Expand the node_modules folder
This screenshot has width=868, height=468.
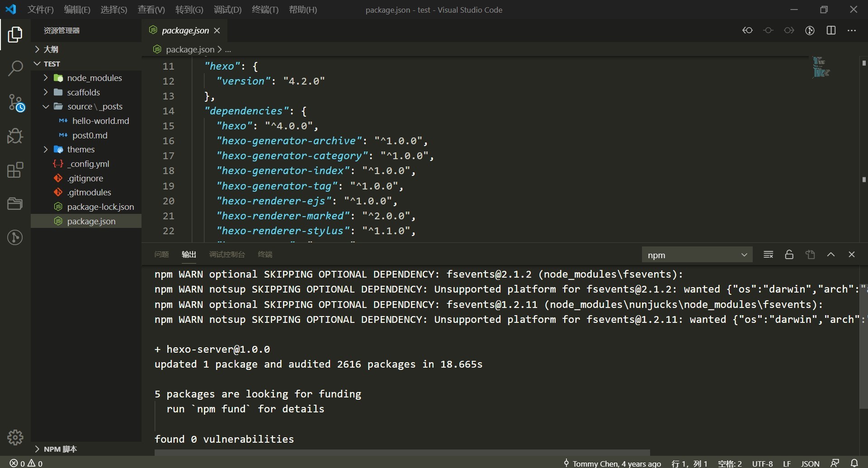pos(86,78)
